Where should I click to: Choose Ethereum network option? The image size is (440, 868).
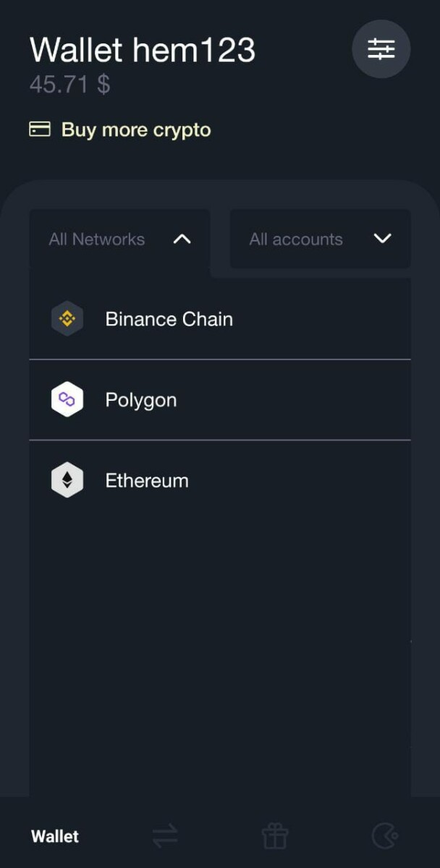(x=220, y=480)
